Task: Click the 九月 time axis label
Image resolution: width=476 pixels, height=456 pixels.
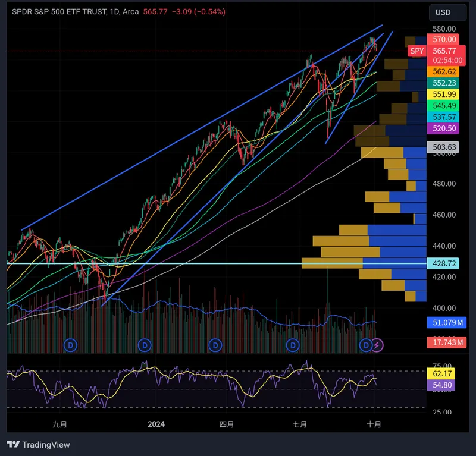Action: (x=59, y=424)
